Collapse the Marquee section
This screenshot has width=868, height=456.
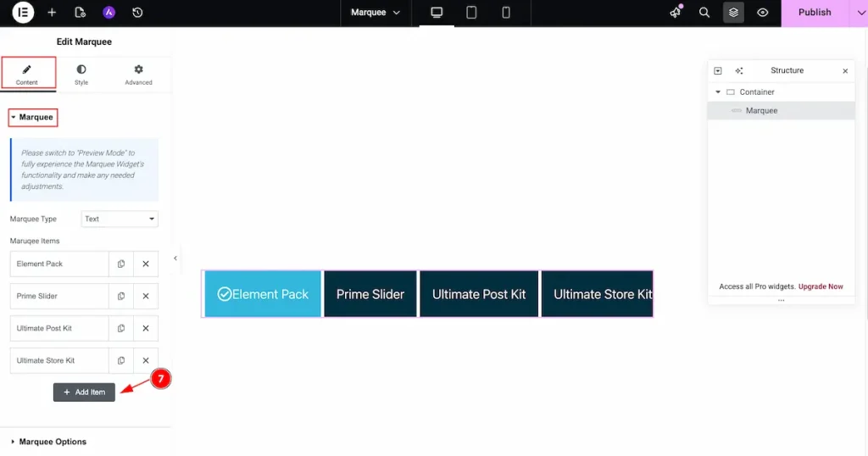click(x=33, y=117)
